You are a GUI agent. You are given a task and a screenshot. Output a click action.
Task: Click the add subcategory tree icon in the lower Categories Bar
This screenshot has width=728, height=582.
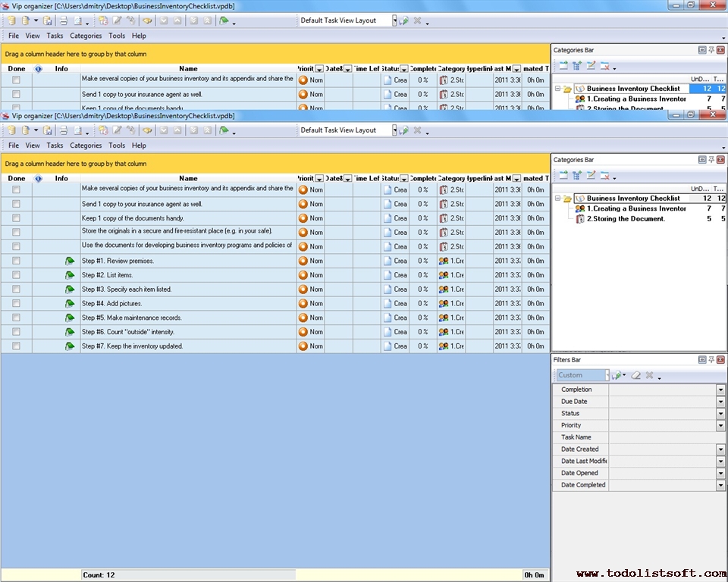pos(576,176)
